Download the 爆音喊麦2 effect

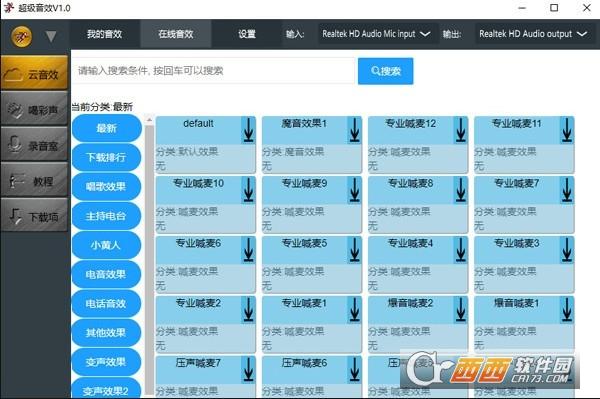(x=461, y=310)
